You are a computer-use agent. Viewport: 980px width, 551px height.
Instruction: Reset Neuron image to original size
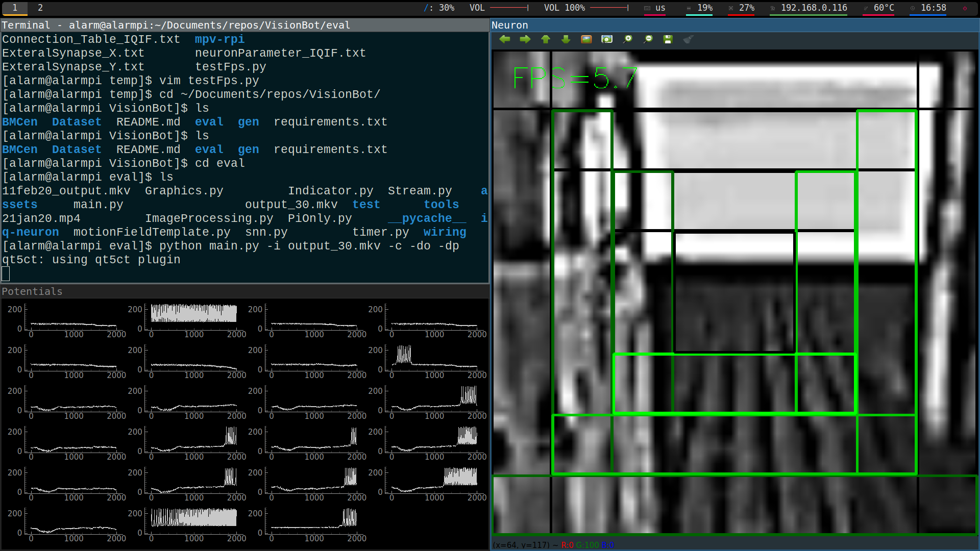(x=586, y=39)
